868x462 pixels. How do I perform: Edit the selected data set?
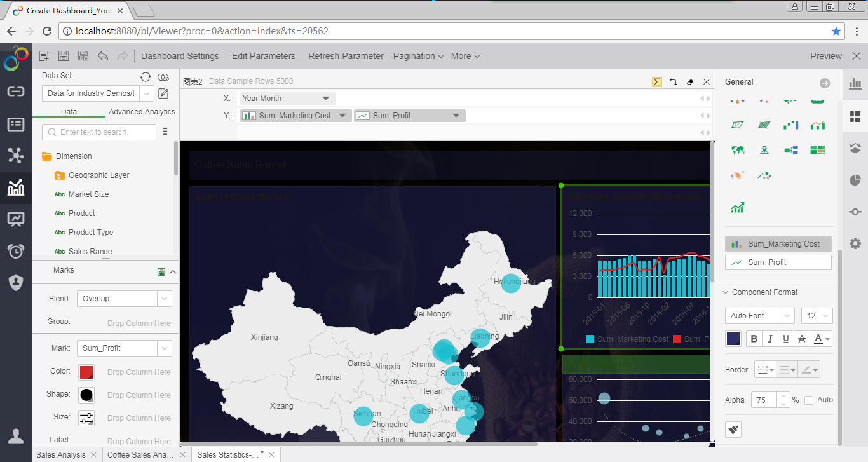click(163, 94)
